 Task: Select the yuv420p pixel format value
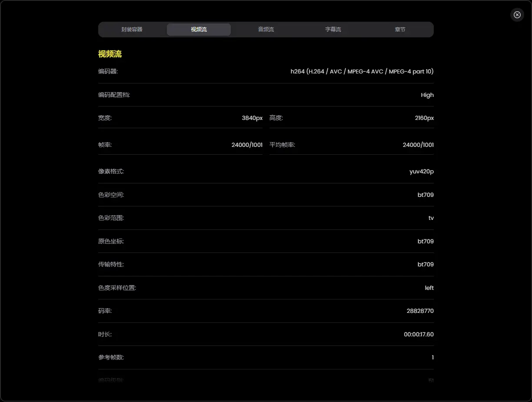click(x=421, y=171)
